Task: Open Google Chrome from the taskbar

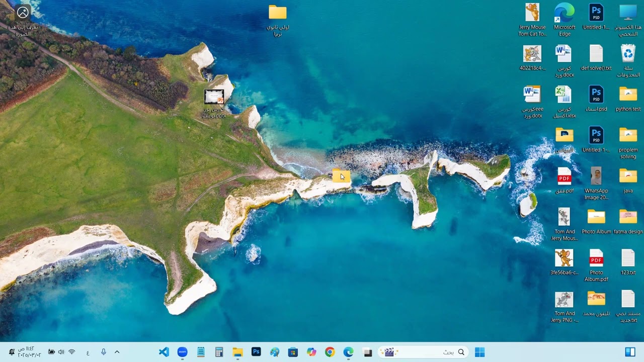Action: point(330,352)
